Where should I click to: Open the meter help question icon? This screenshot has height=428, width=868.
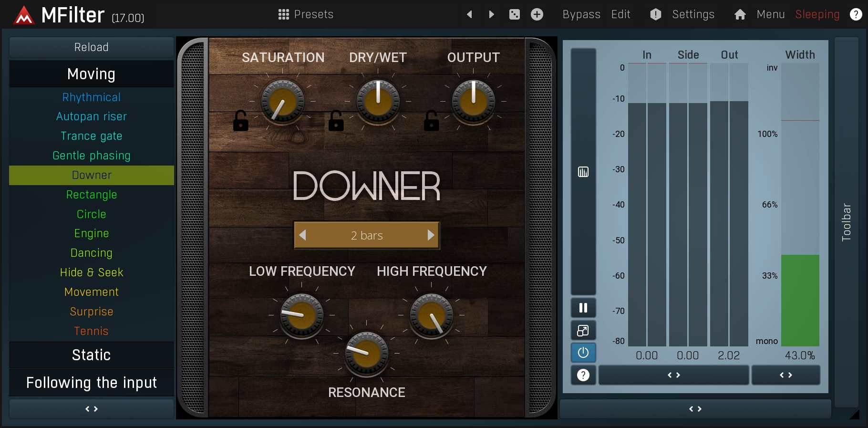[583, 375]
